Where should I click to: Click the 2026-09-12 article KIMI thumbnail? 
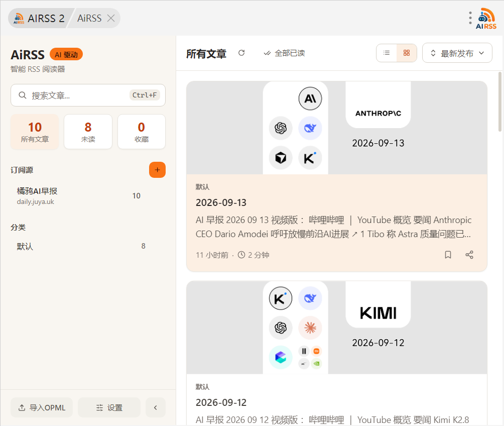(336, 328)
